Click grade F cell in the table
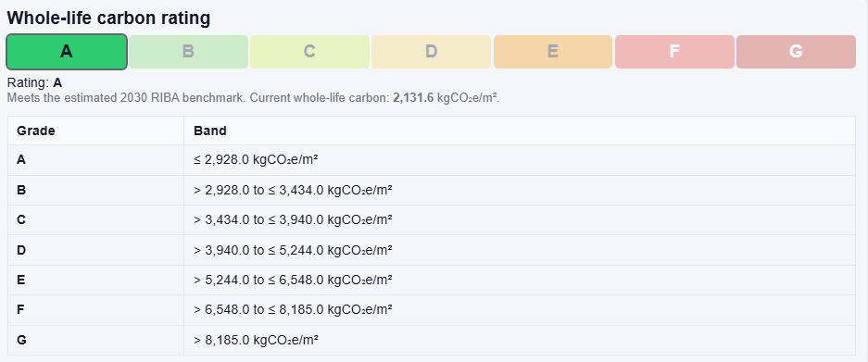 [x=95, y=309]
